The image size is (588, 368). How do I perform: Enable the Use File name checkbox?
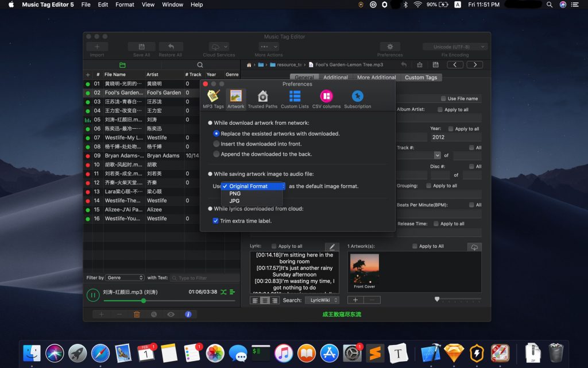(443, 98)
